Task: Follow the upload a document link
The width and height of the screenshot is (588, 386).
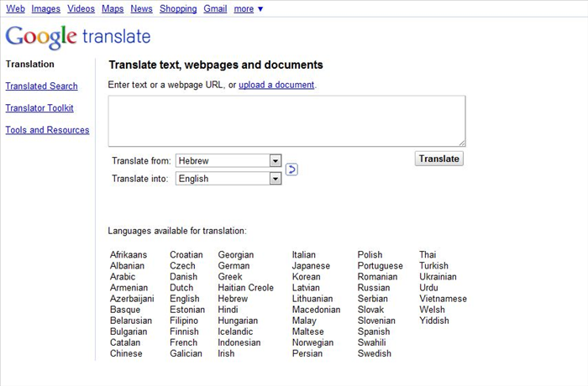Action: [276, 85]
